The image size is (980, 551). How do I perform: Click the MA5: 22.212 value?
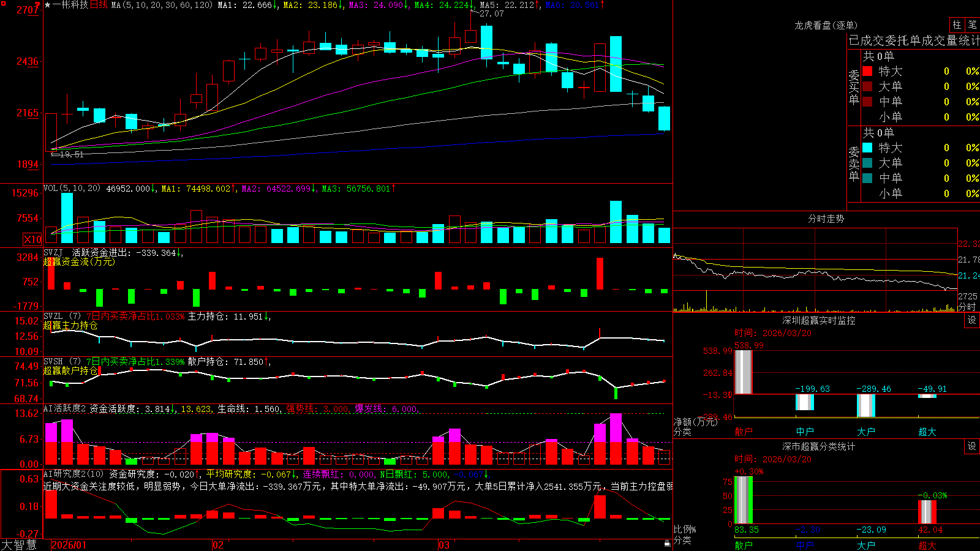pyautogui.click(x=510, y=5)
